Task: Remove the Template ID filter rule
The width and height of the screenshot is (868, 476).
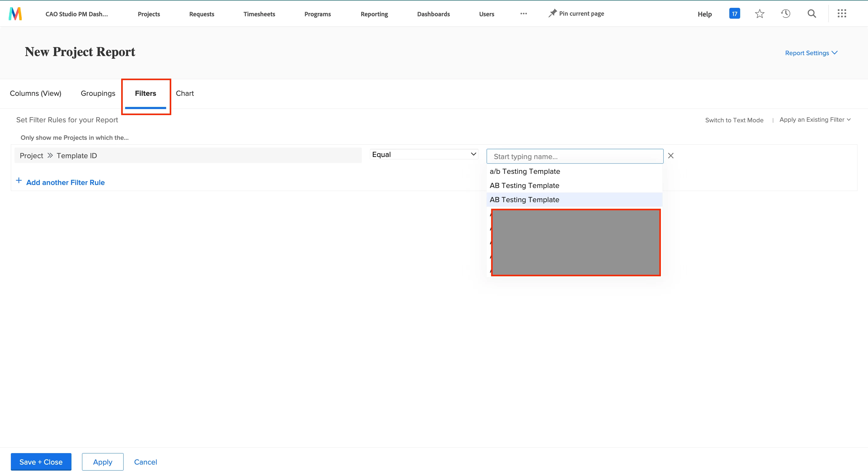Action: [x=671, y=155]
